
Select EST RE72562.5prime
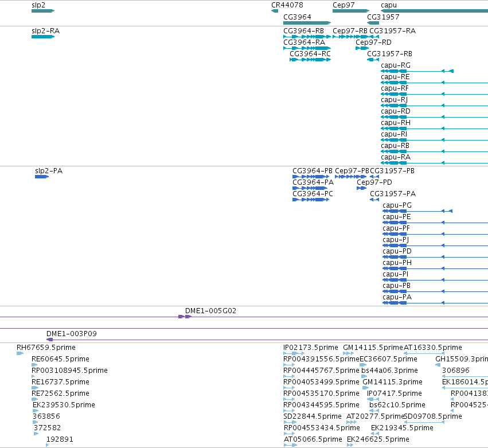pyautogui.click(x=34, y=399)
